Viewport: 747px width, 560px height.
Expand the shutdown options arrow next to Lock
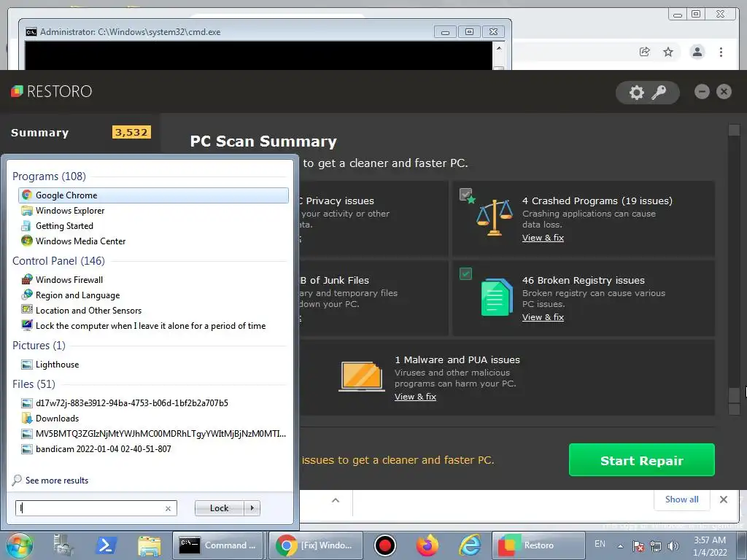(x=252, y=508)
